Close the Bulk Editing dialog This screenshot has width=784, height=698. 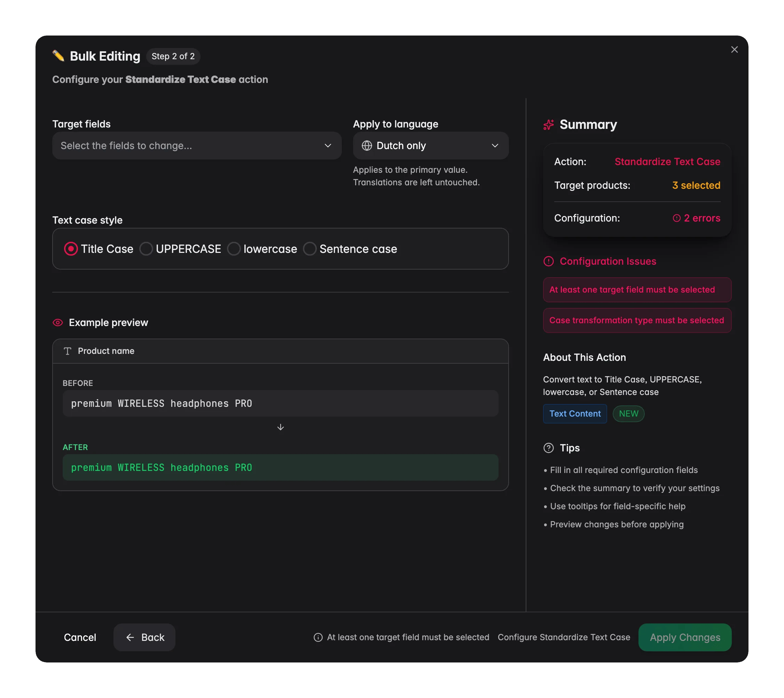click(734, 49)
